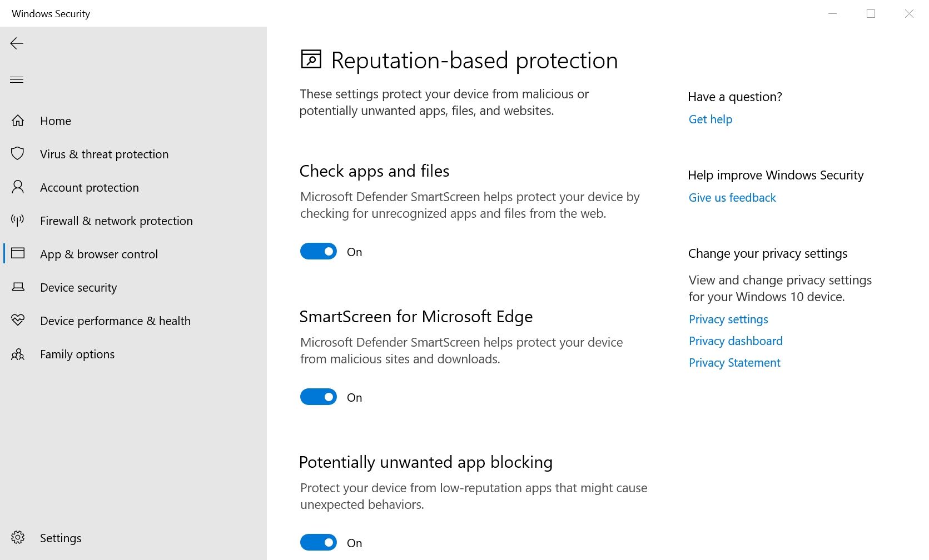Open the Privacy Statement link
The width and height of the screenshot is (929, 560).
pos(734,363)
